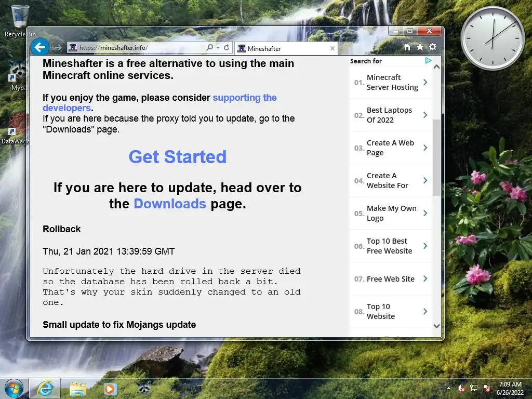Click the browser Back arrow button
532x399 pixels.
pos(39,47)
